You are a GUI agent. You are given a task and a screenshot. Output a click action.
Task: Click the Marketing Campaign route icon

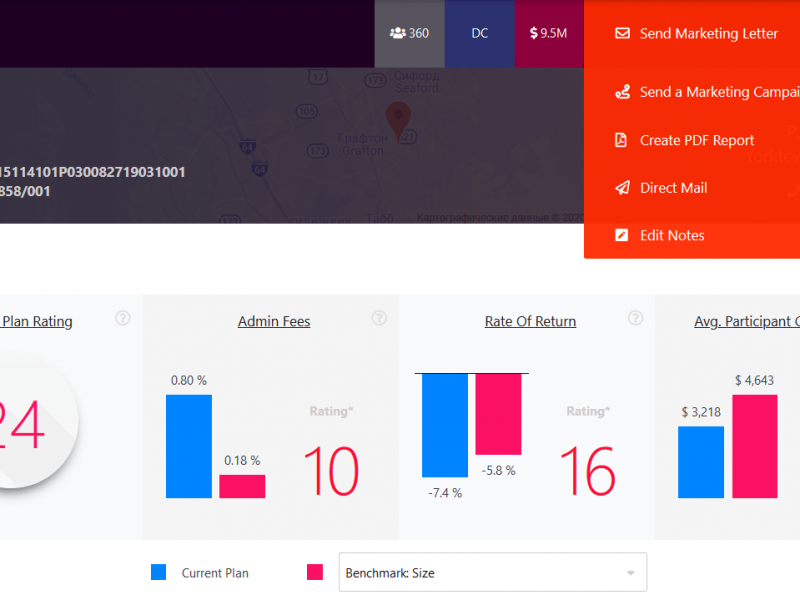click(x=622, y=92)
